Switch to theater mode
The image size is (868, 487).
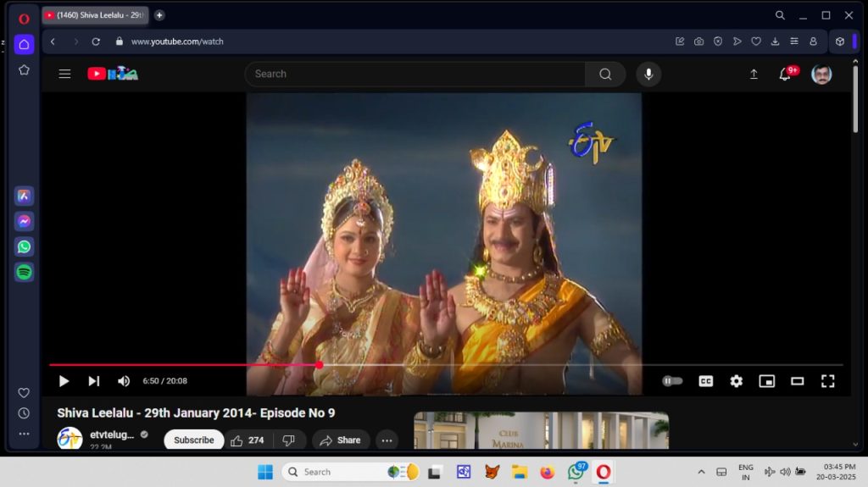point(797,381)
